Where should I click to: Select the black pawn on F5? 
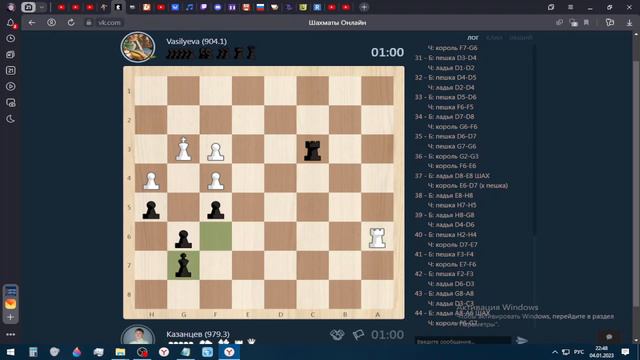click(x=216, y=210)
